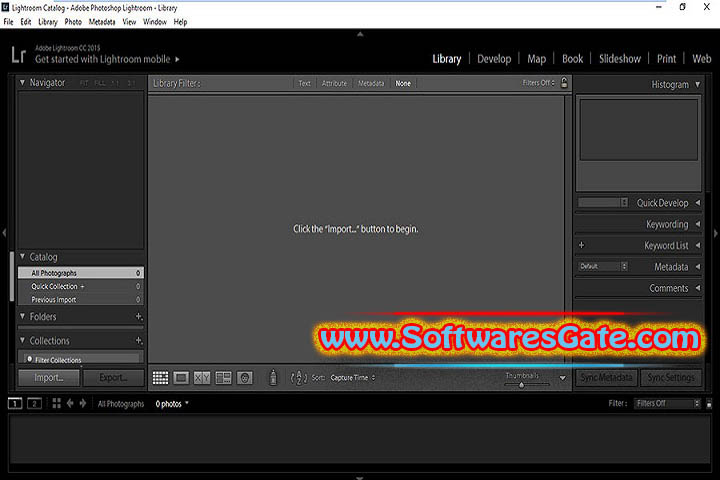
Task: Open 0 photos source dropdown
Action: point(172,404)
